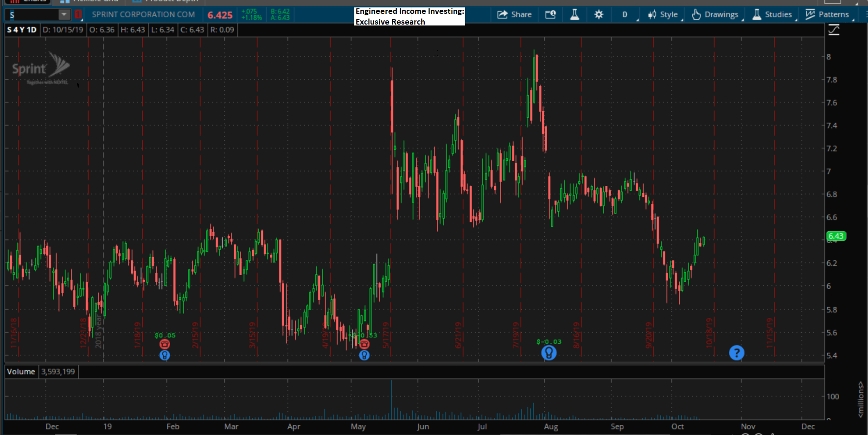This screenshot has width=868, height=435.
Task: Click the volume value 3,593,199
Action: click(58, 372)
